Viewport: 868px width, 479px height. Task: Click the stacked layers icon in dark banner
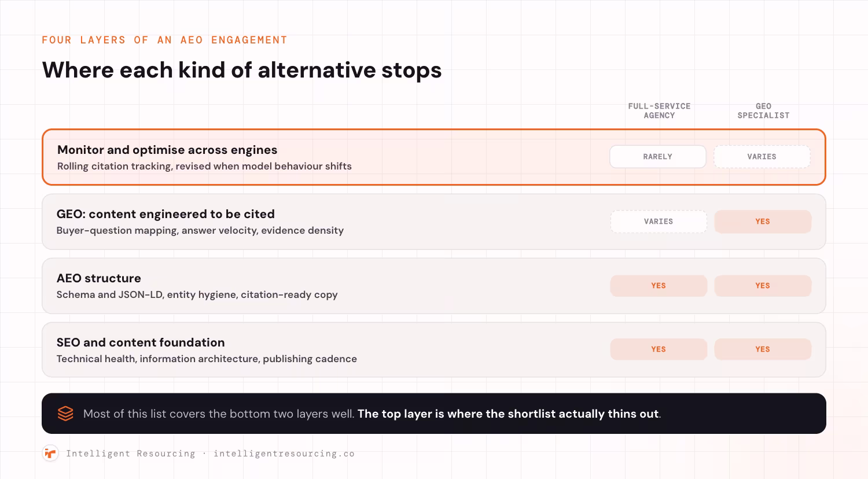[x=65, y=414]
